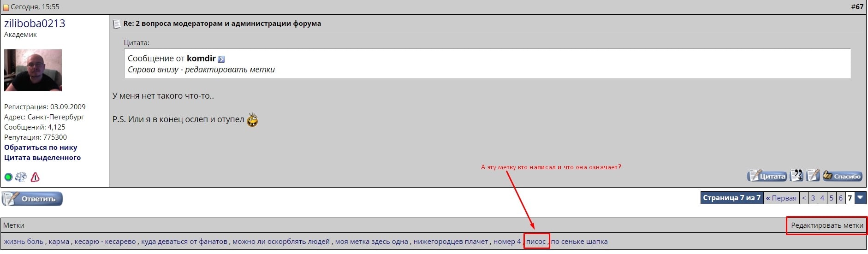
Task: Click post title Re: 2 вопроса модераторам
Action: point(222,24)
